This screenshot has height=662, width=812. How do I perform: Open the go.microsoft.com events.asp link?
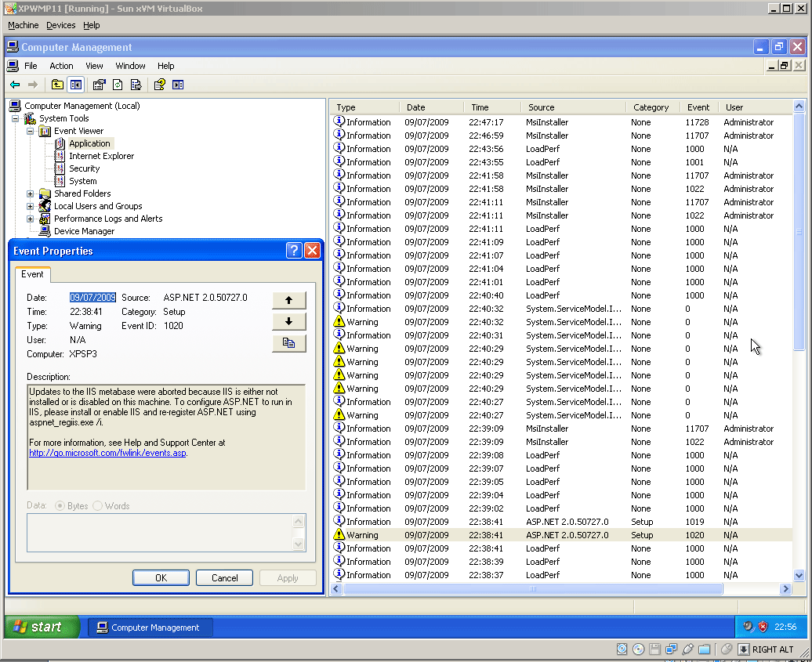[x=107, y=453]
